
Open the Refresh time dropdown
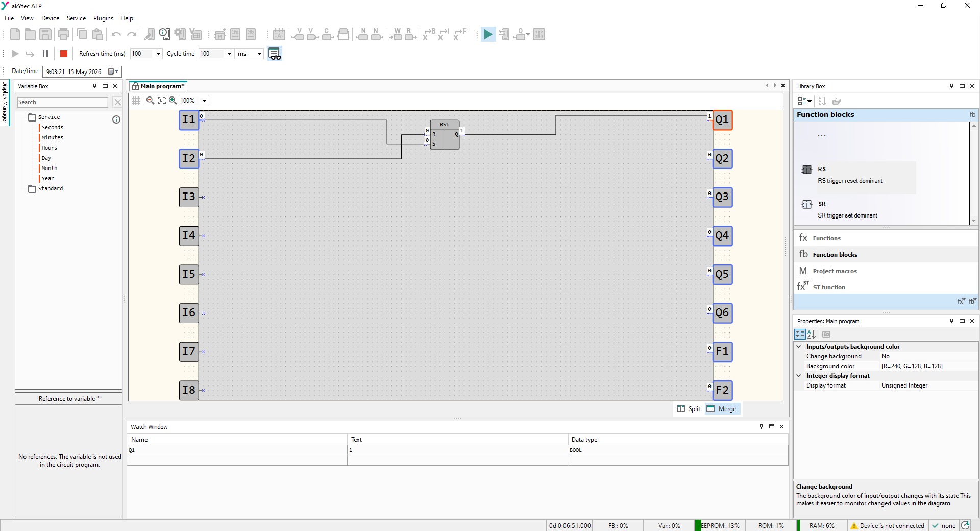point(158,54)
